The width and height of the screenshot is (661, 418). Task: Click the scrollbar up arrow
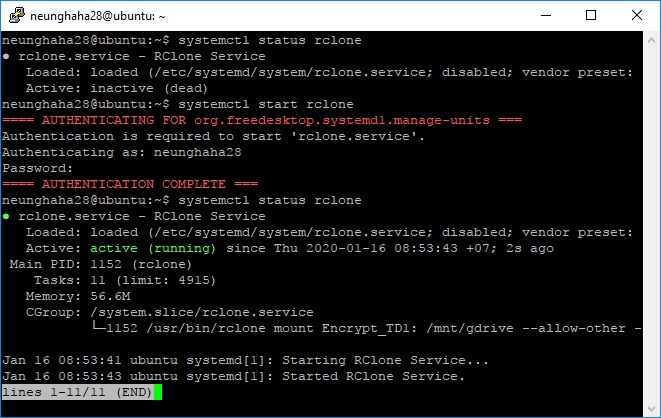(x=651, y=40)
